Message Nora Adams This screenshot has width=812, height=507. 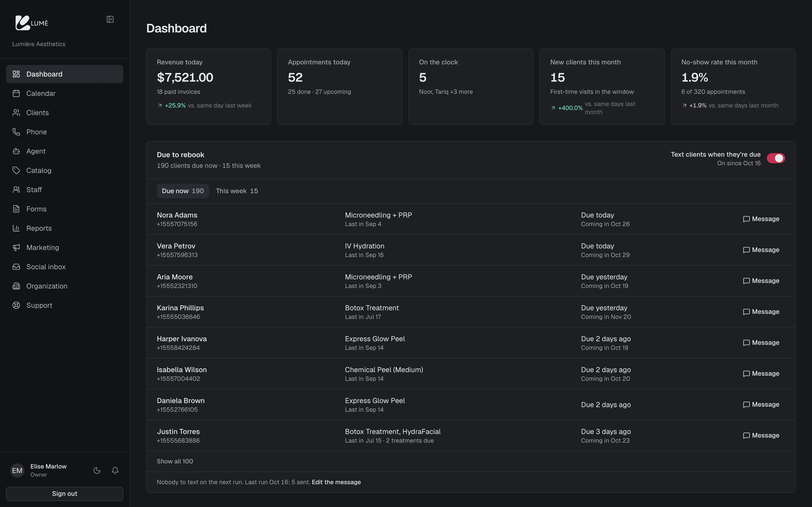click(761, 219)
